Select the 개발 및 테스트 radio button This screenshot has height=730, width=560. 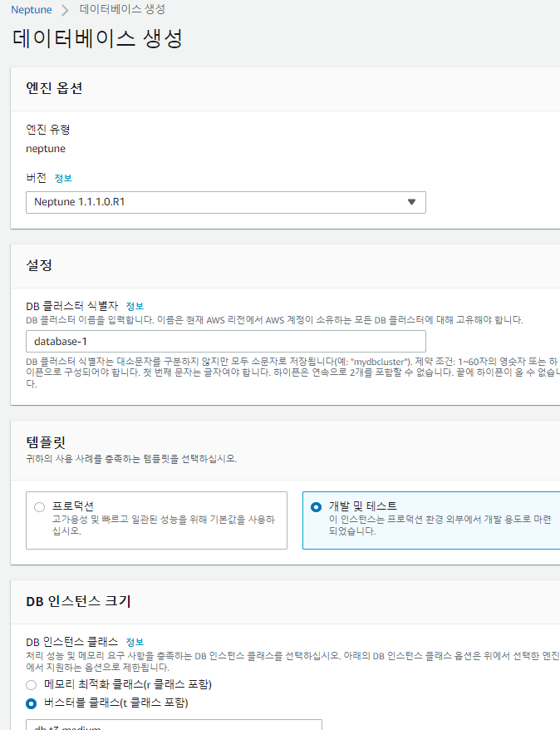(315, 506)
